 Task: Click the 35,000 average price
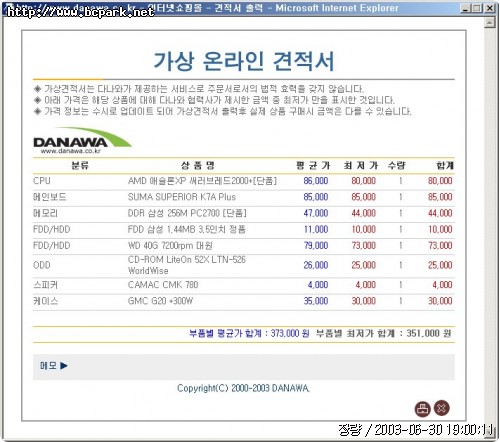(316, 301)
